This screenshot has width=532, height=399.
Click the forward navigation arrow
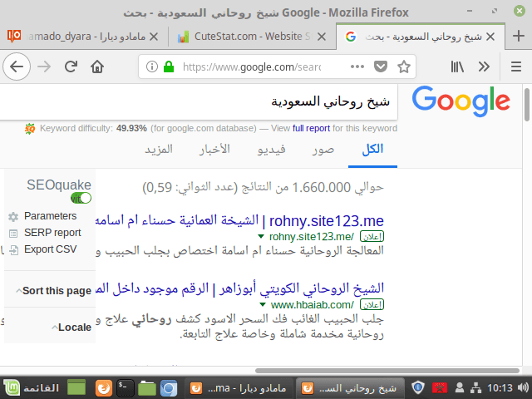[44, 66]
